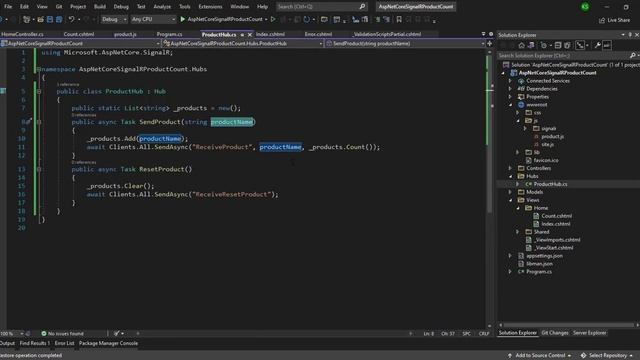Screen dimensions: 640x360
Task: Click Add to Source Control button
Action: [540, 356]
